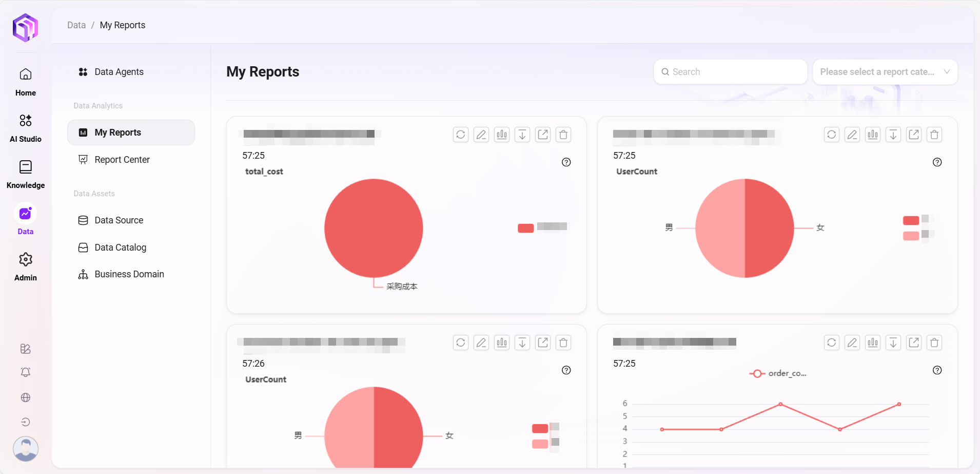Click help icon on total_cost report
The image size is (980, 474).
(566, 162)
